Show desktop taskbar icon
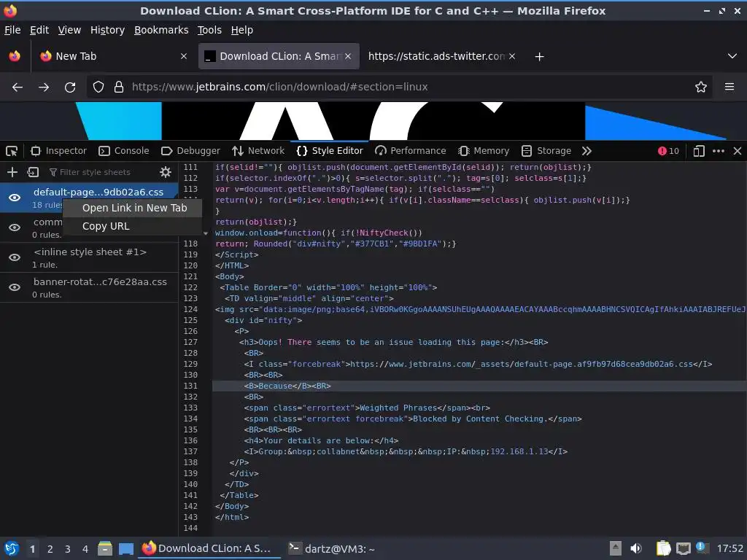 click(126, 549)
